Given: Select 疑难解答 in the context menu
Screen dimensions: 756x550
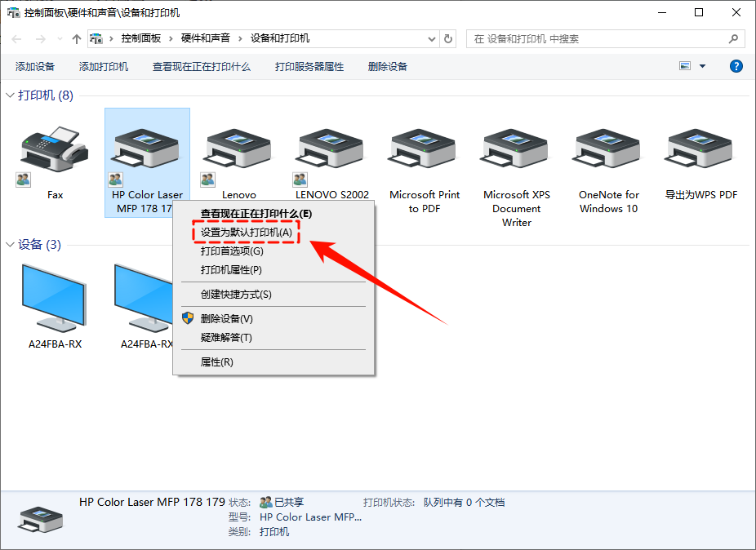Looking at the screenshot, I should 225,337.
